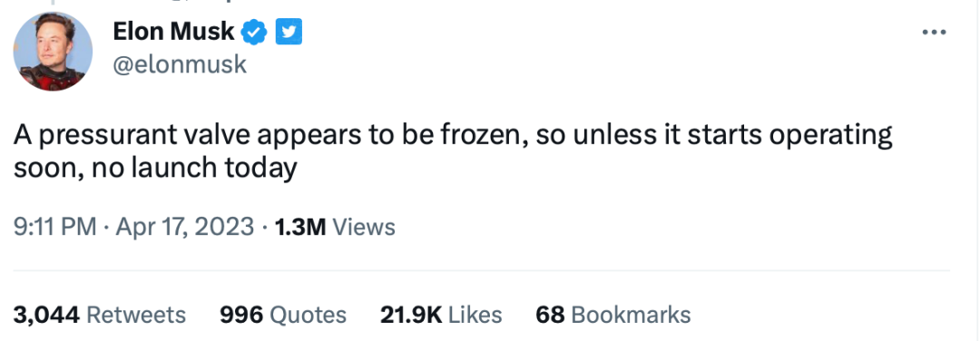The width and height of the screenshot is (980, 341).
Task: Open the Retweets label link
Action: coord(135,314)
